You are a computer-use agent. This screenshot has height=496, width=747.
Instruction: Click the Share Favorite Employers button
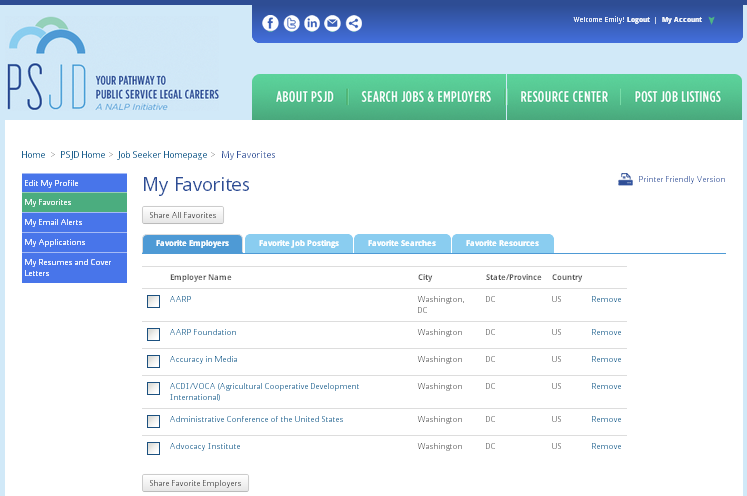coord(195,483)
